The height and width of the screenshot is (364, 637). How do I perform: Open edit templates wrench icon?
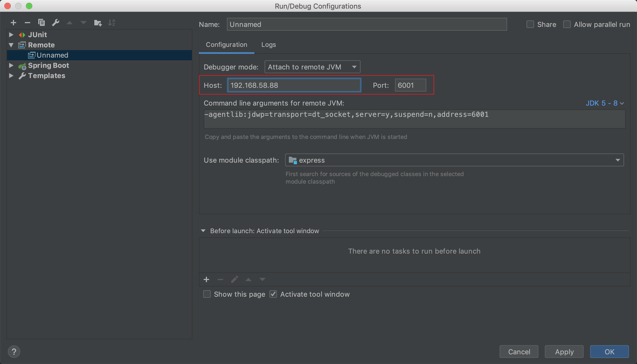click(x=56, y=23)
